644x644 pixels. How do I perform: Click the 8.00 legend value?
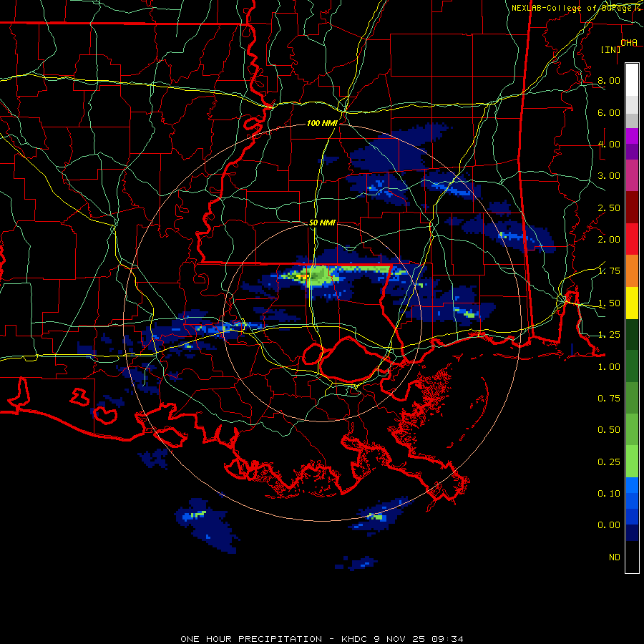608,80
